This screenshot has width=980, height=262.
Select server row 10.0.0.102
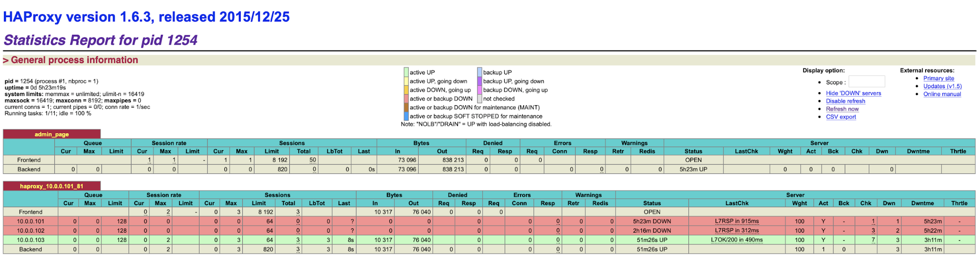pos(489,231)
